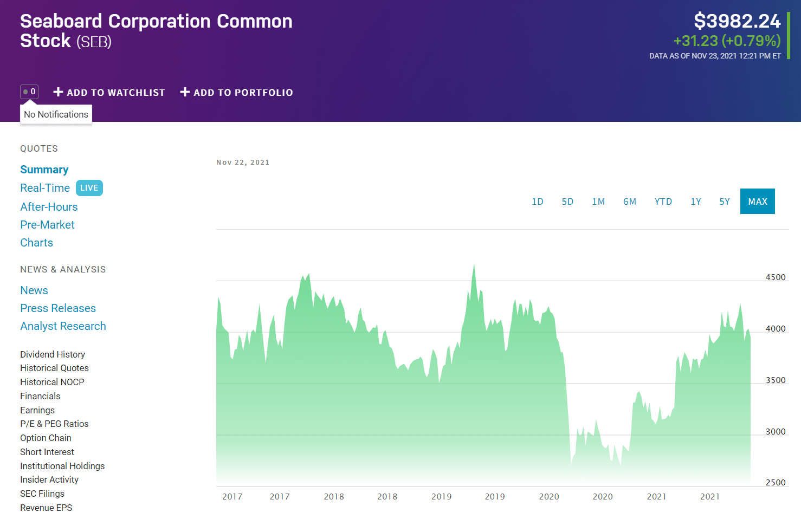The height and width of the screenshot is (532, 801).
Task: Click the 4500 y-axis label
Action: point(776,277)
